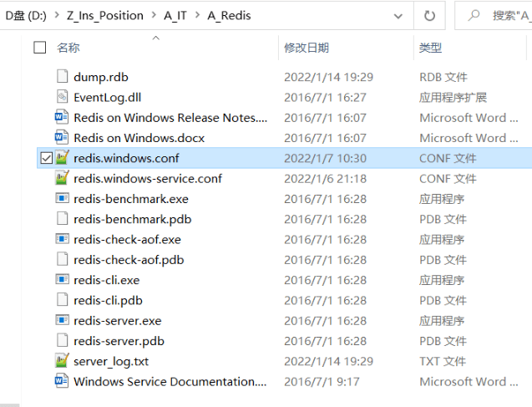Go to the A_IT breadcrumb folder

175,16
